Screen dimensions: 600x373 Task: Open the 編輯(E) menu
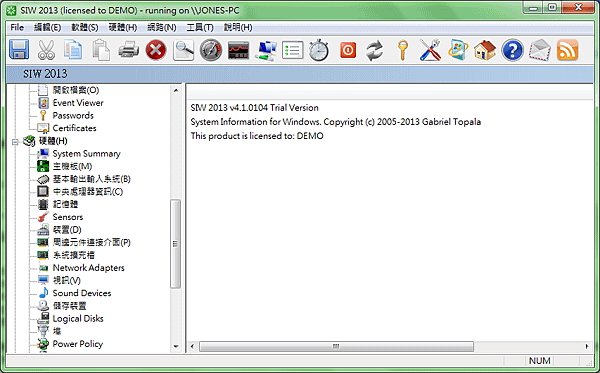click(x=47, y=28)
